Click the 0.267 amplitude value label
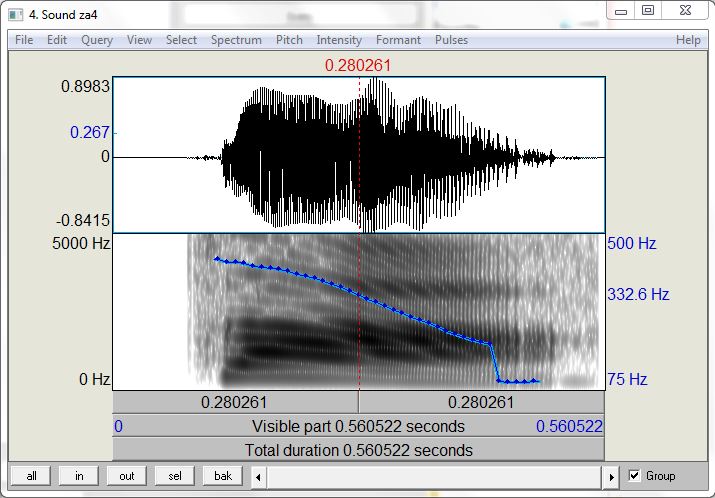This screenshot has width=715, height=498. (x=90, y=132)
